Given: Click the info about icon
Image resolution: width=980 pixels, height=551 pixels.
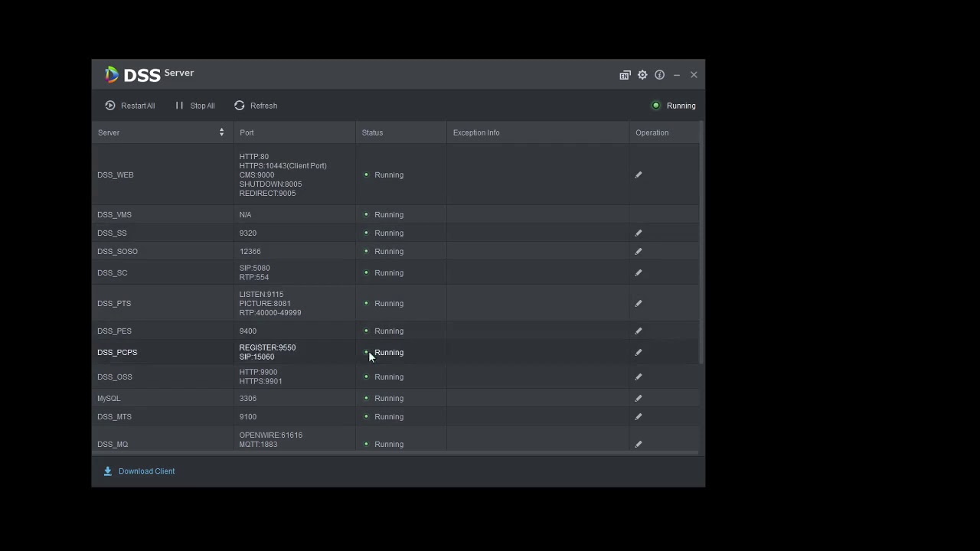Looking at the screenshot, I should 659,75.
